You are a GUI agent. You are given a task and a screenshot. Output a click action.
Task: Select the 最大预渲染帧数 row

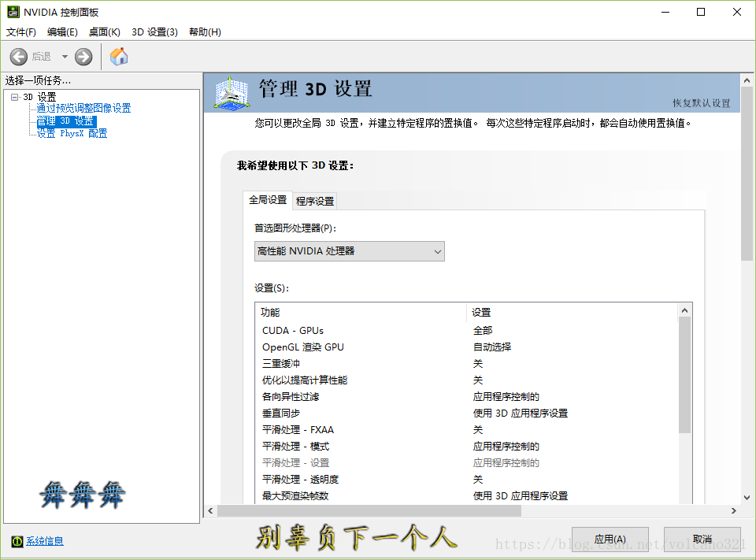466,496
